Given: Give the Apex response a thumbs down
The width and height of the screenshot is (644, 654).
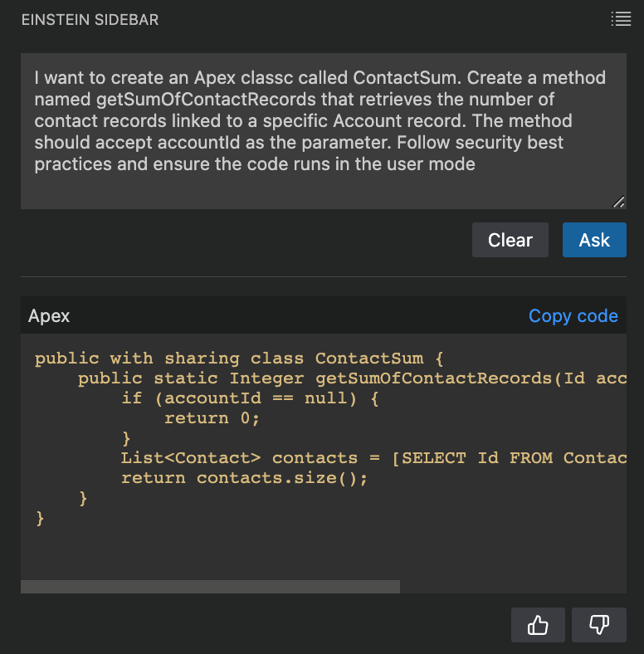Looking at the screenshot, I should pyautogui.click(x=599, y=625).
